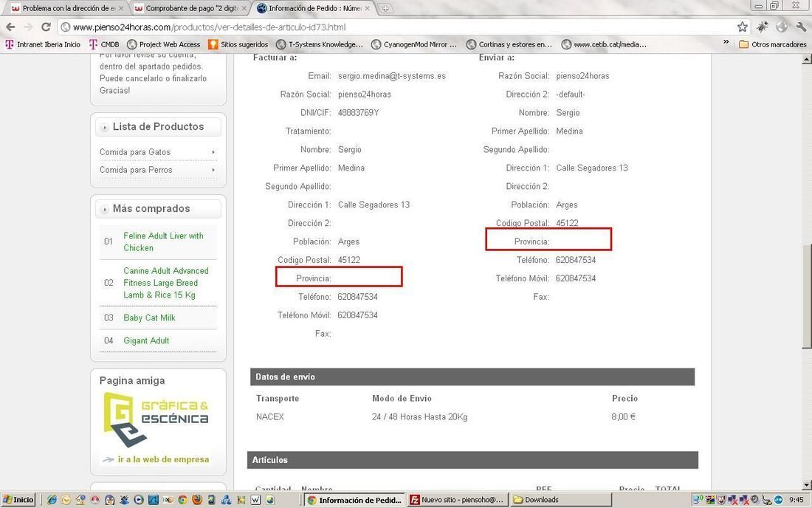
Task: Expand the Comida para Perros category
Action: [x=158, y=170]
